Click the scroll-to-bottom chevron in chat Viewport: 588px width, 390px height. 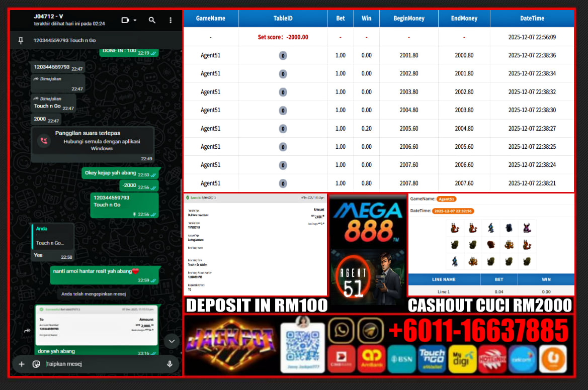(171, 341)
